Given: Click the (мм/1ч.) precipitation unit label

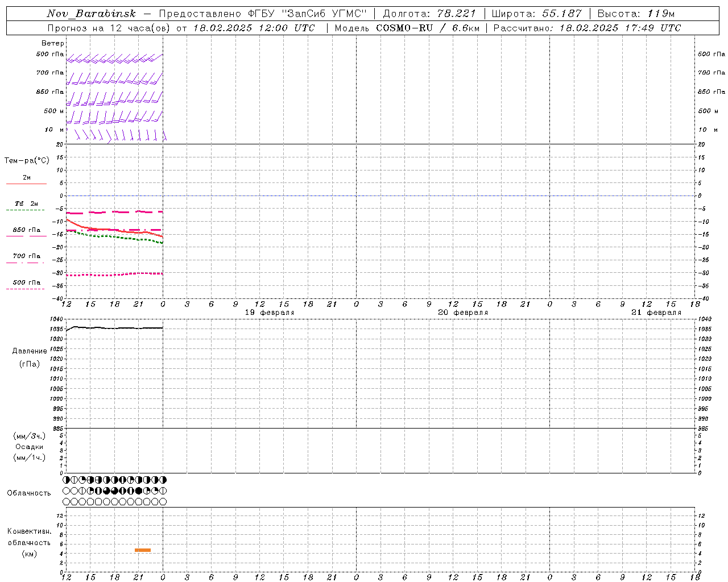Looking at the screenshot, I should pos(30,457).
